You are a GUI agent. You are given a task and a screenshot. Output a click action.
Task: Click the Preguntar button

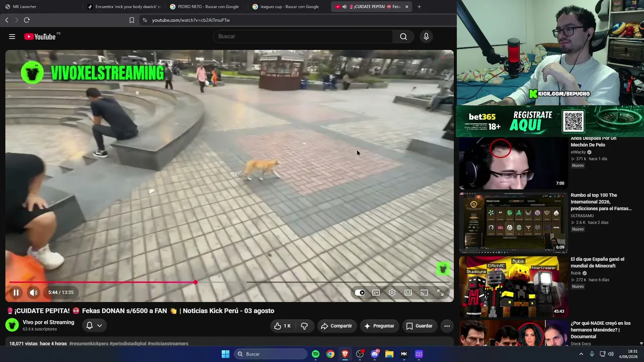pos(379,326)
